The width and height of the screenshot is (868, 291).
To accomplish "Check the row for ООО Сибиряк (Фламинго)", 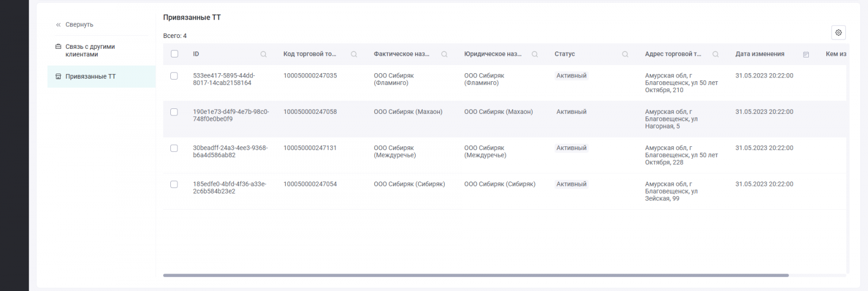I will pyautogui.click(x=174, y=76).
